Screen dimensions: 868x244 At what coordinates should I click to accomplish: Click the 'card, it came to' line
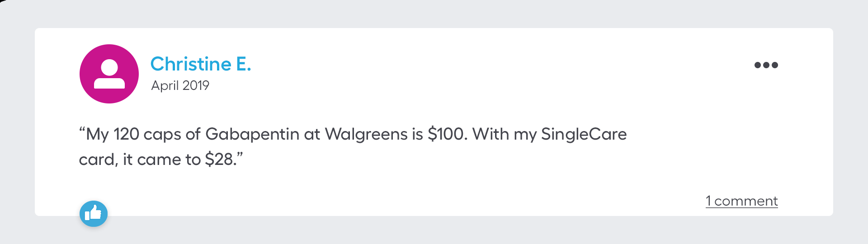(x=139, y=160)
